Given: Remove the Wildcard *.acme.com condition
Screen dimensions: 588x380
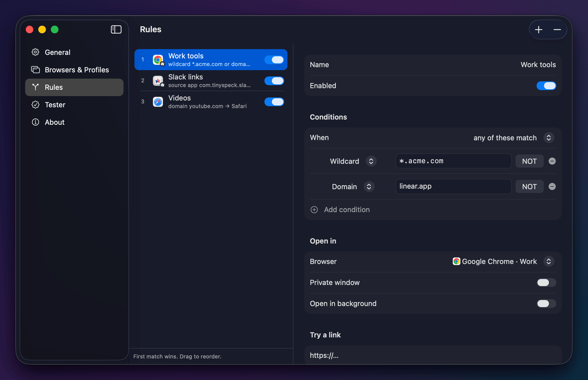Looking at the screenshot, I should (x=552, y=161).
